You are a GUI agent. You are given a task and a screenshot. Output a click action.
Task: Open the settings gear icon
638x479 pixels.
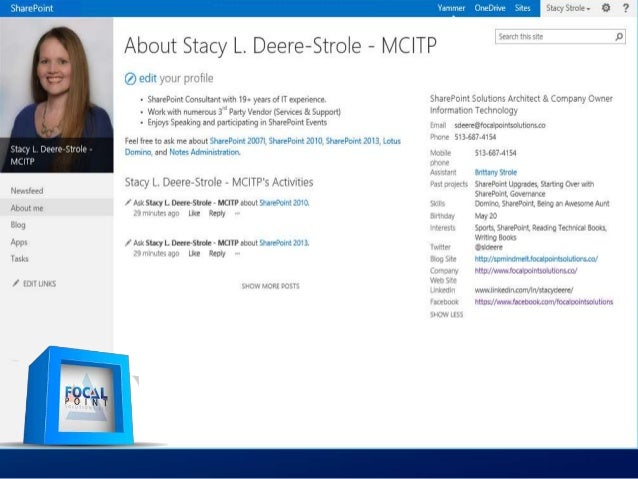606,8
